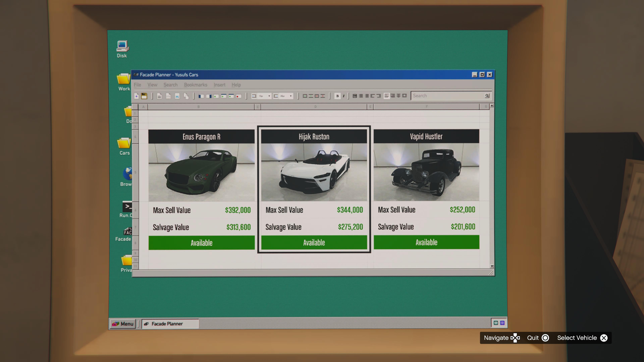Click the save floppy disk icon
The image size is (644, 362).
point(144,96)
